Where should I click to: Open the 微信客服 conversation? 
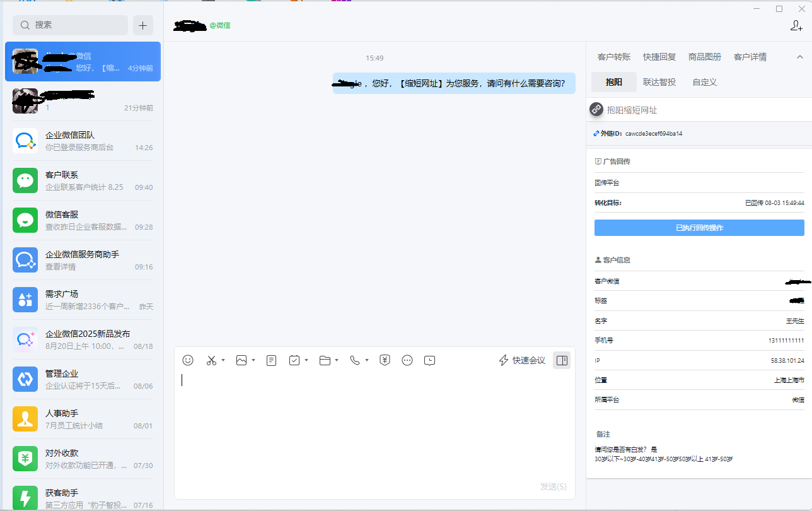pyautogui.click(x=83, y=220)
